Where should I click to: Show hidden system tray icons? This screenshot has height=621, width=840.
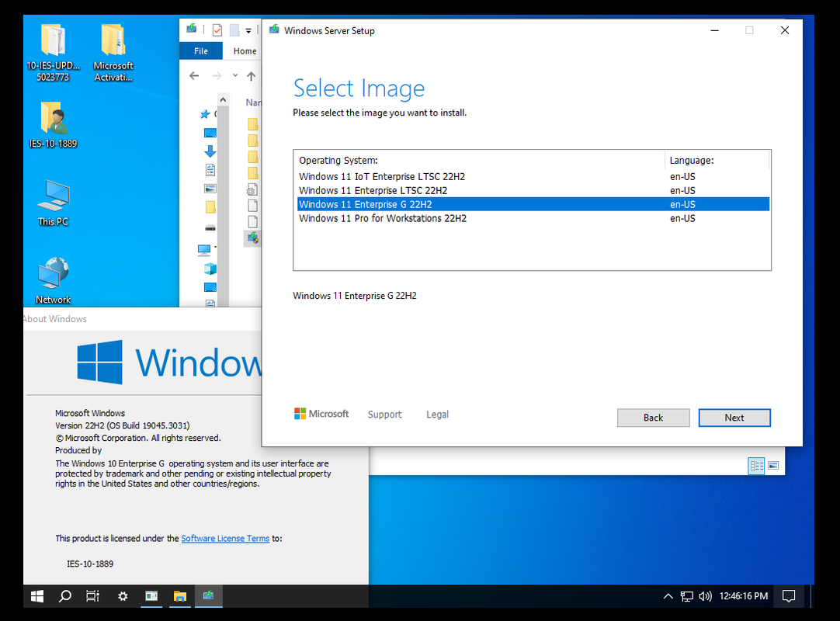(x=668, y=596)
